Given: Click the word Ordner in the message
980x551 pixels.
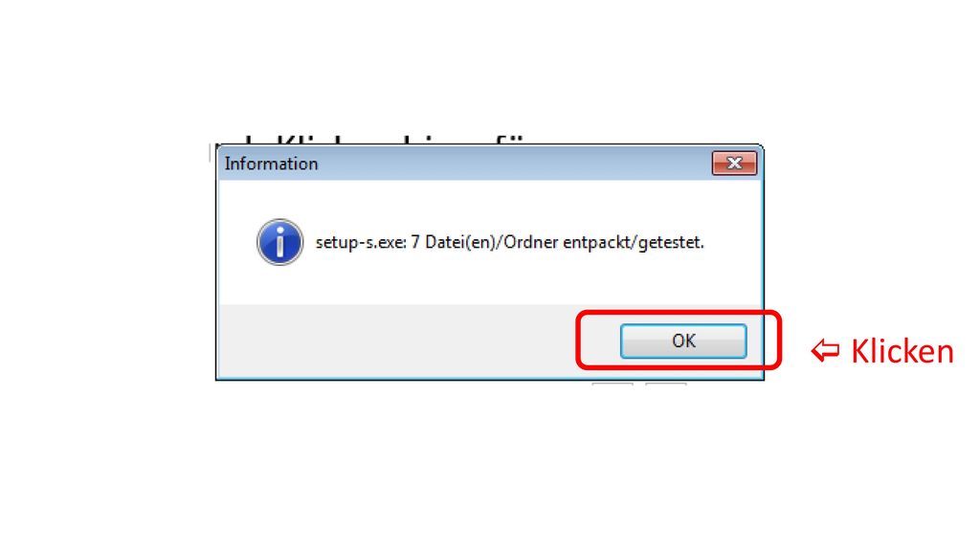Looking at the screenshot, I should [x=530, y=242].
